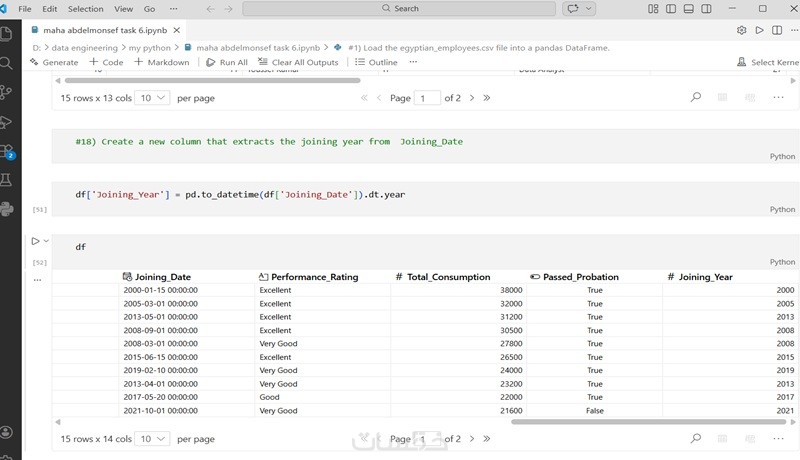Open the Copilot dropdown chevron in the title bar
800x460 pixels.
coord(589,8)
